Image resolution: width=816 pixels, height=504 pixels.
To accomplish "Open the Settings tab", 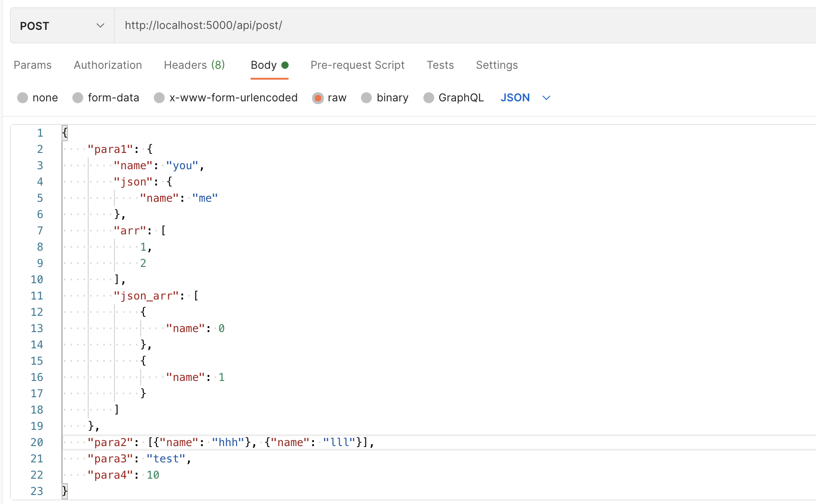I will pyautogui.click(x=497, y=65).
